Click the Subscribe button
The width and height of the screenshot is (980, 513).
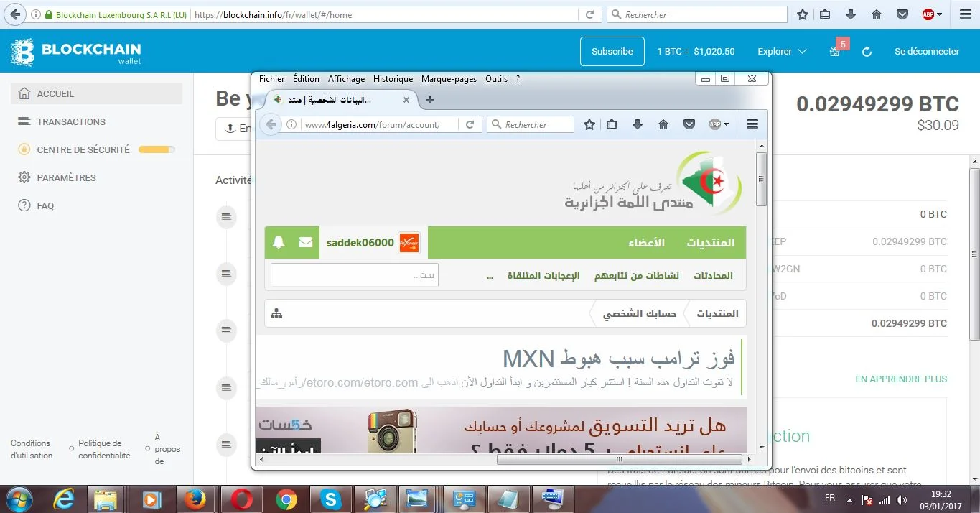[x=612, y=52]
